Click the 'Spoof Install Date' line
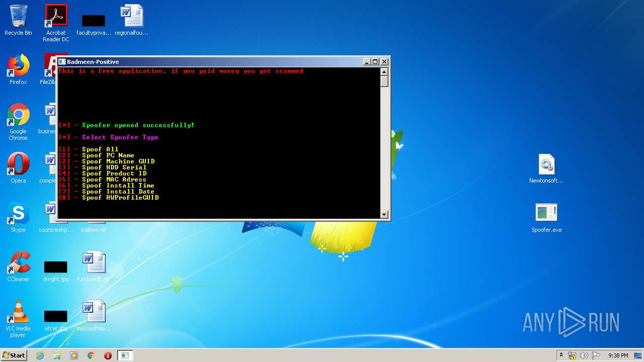 107,192
